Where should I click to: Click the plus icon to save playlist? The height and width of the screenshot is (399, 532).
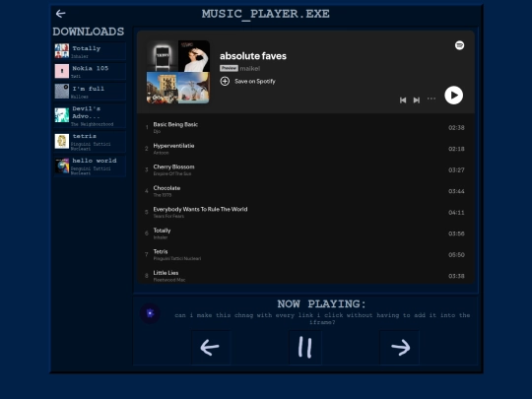tap(225, 81)
